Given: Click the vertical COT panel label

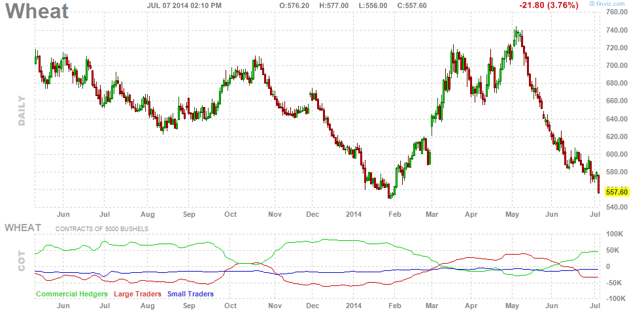Looking at the screenshot, I should (22, 261).
